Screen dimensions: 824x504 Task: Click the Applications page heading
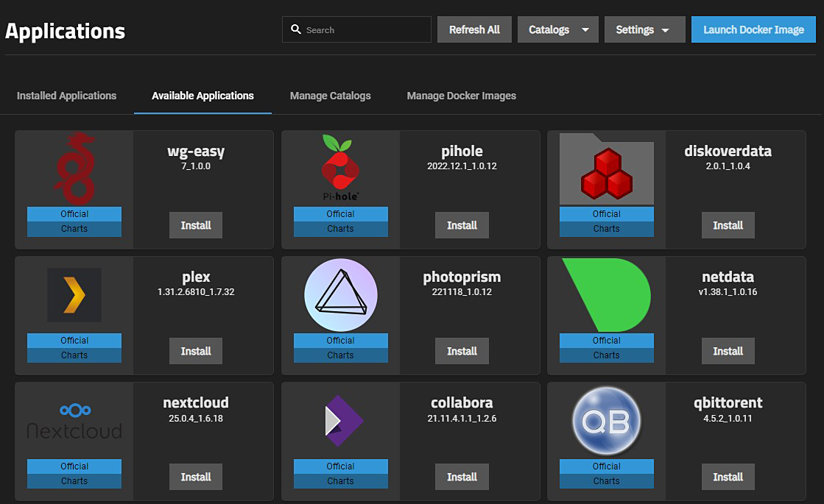coord(65,32)
